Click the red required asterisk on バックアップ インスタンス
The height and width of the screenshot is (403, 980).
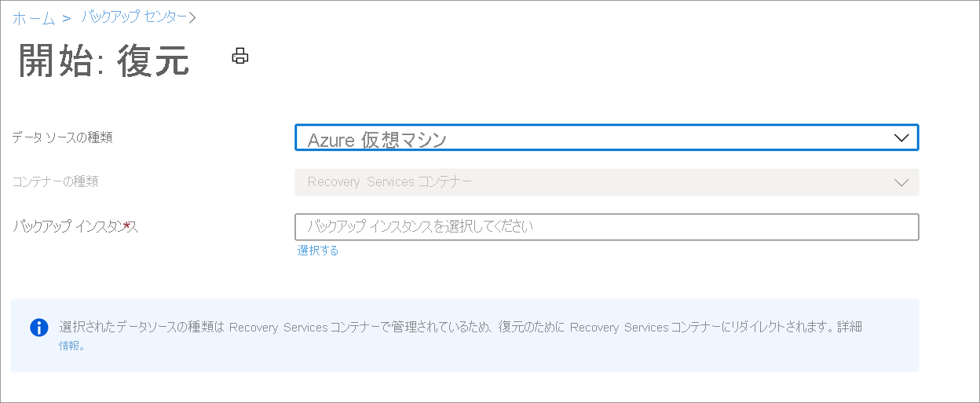coord(126,225)
